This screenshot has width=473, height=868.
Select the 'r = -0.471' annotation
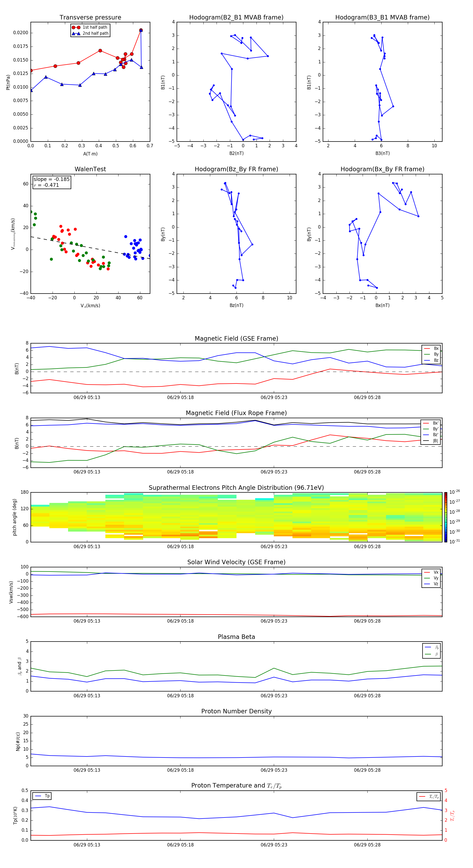click(x=47, y=185)
